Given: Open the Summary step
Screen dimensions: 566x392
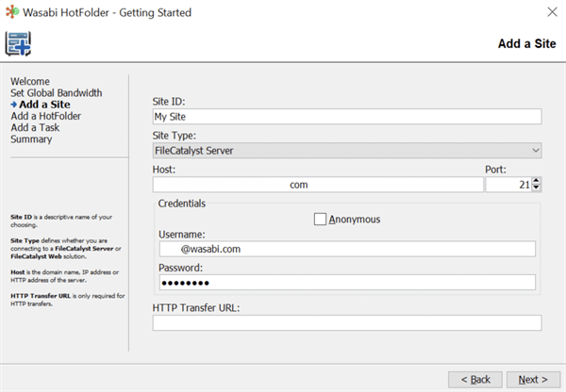Looking at the screenshot, I should click(x=31, y=139).
